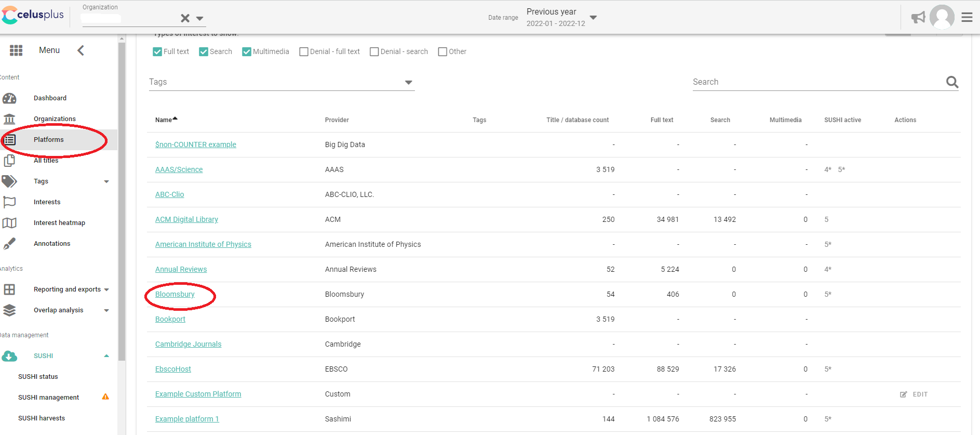The height and width of the screenshot is (435, 980).
Task: Click the SUSHI management warning triangle
Action: [x=105, y=397]
